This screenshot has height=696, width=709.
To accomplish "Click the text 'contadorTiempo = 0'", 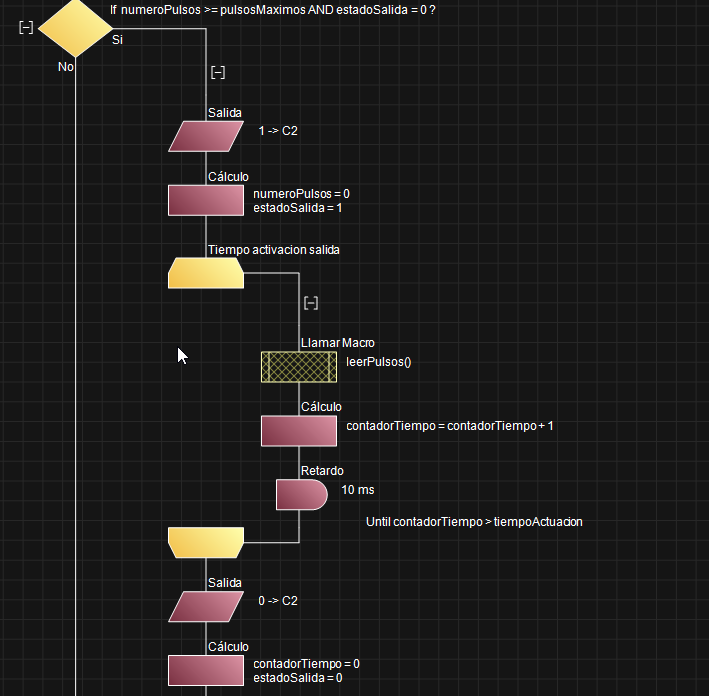I will pos(307,664).
